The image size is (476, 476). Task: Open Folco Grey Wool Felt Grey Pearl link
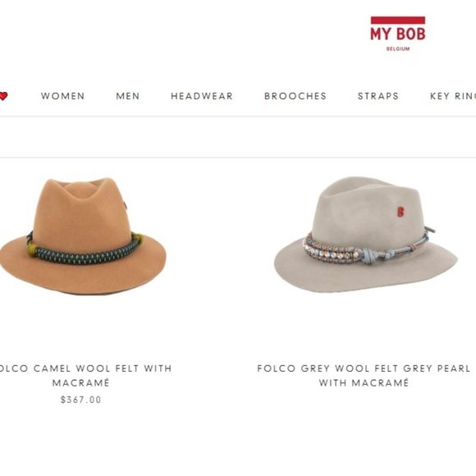click(364, 376)
